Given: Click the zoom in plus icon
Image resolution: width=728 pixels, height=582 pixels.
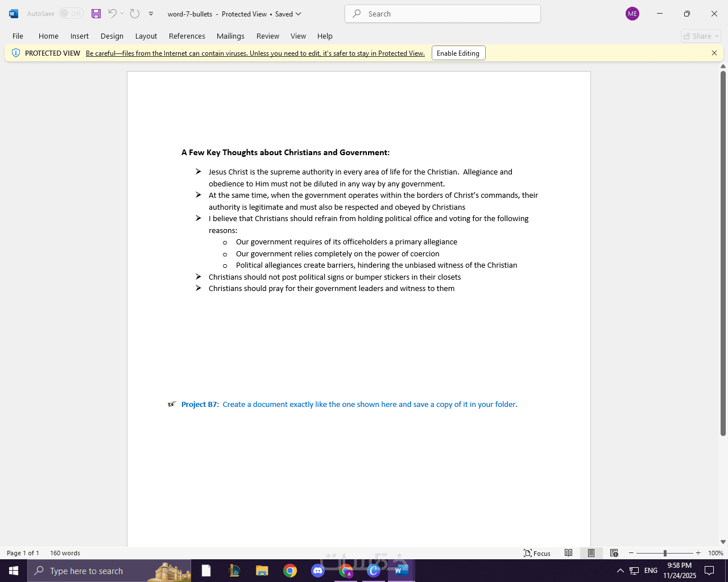Looking at the screenshot, I should point(698,553).
